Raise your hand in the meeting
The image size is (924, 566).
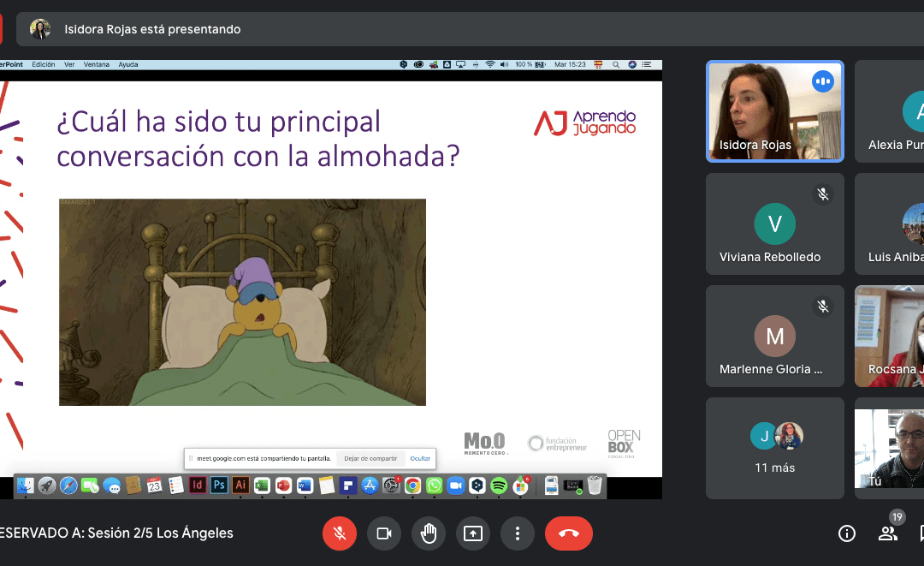coord(429,533)
